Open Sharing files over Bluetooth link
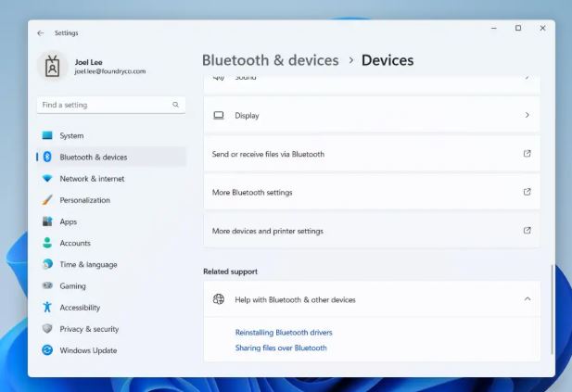The height and width of the screenshot is (392, 572). point(281,348)
